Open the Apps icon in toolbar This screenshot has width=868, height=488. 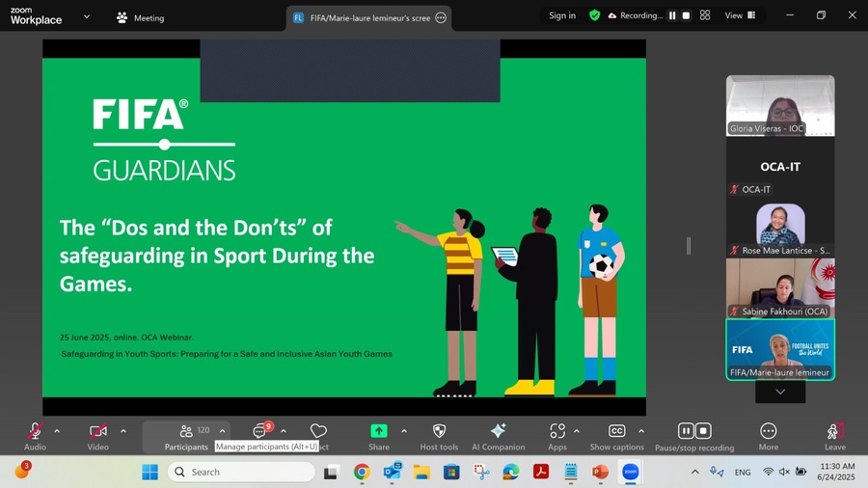pyautogui.click(x=557, y=431)
